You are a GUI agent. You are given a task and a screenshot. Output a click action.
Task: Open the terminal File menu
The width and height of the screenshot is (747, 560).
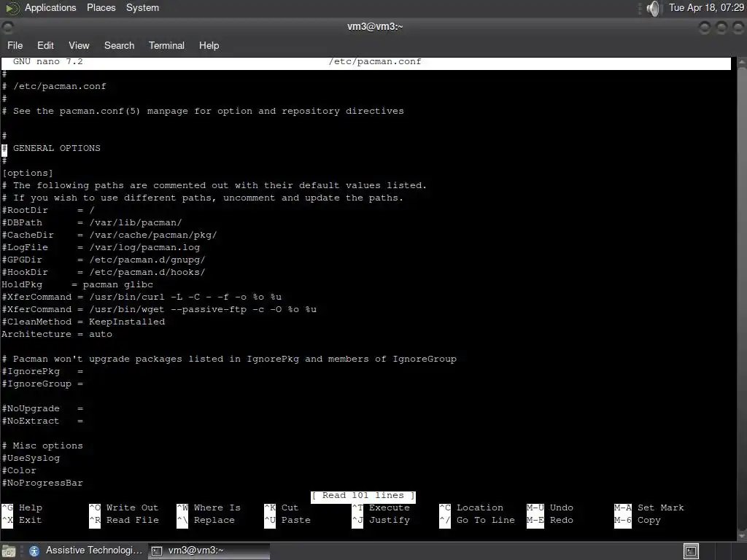point(15,45)
